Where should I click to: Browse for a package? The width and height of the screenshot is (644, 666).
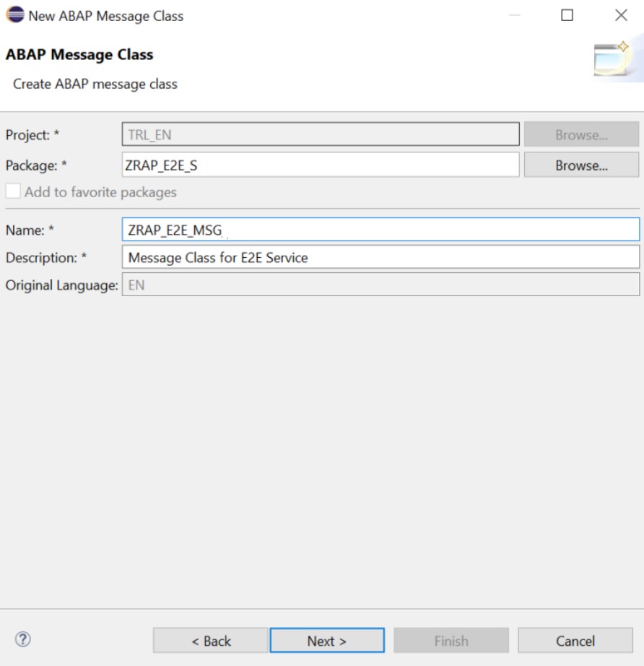(x=581, y=165)
